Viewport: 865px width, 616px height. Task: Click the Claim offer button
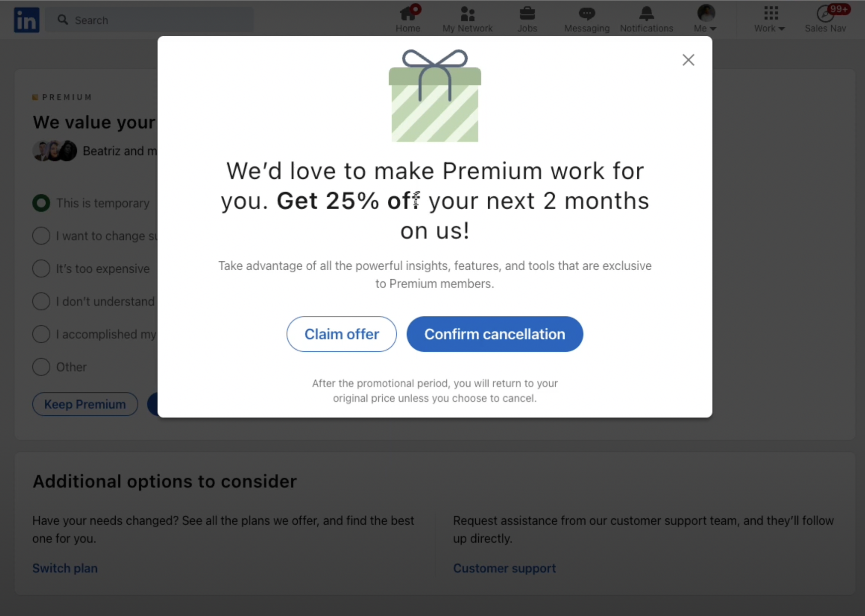(342, 334)
